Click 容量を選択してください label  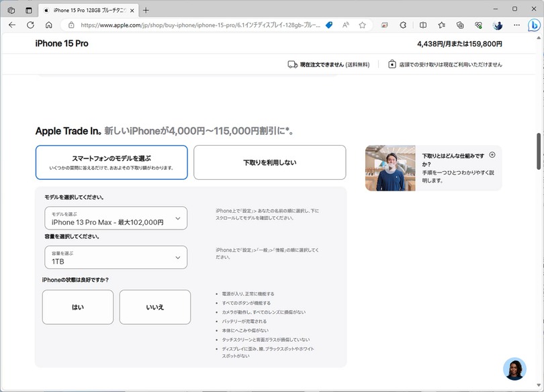72,236
